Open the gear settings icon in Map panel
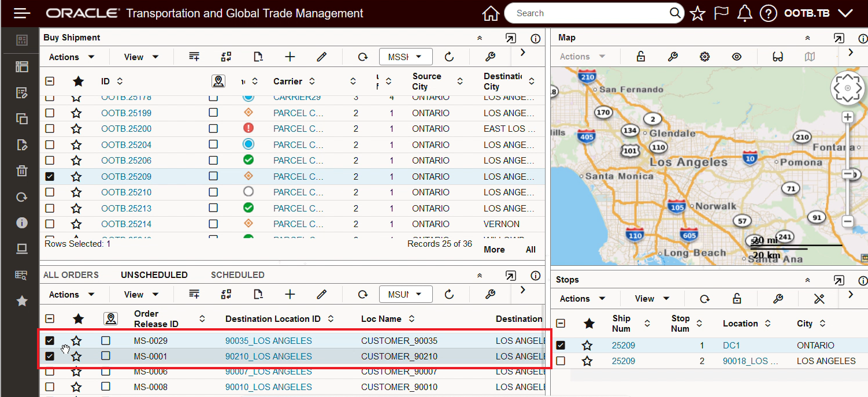 point(704,57)
